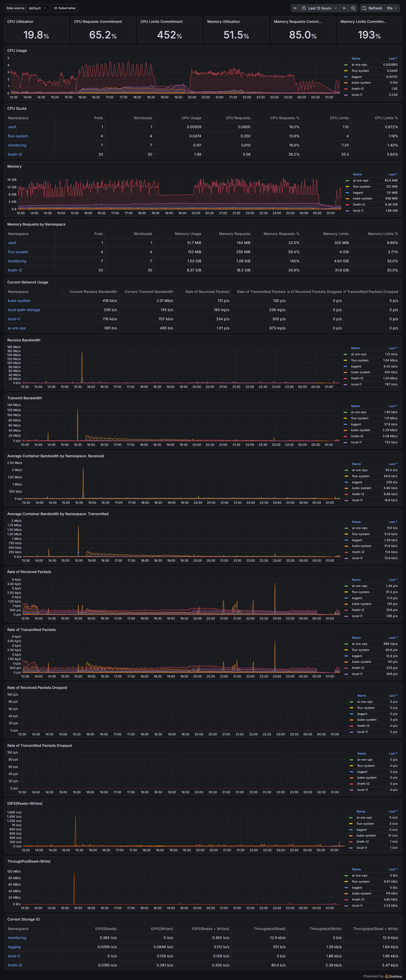Open the Kubernetes dashboards links menu

[x=64, y=8]
